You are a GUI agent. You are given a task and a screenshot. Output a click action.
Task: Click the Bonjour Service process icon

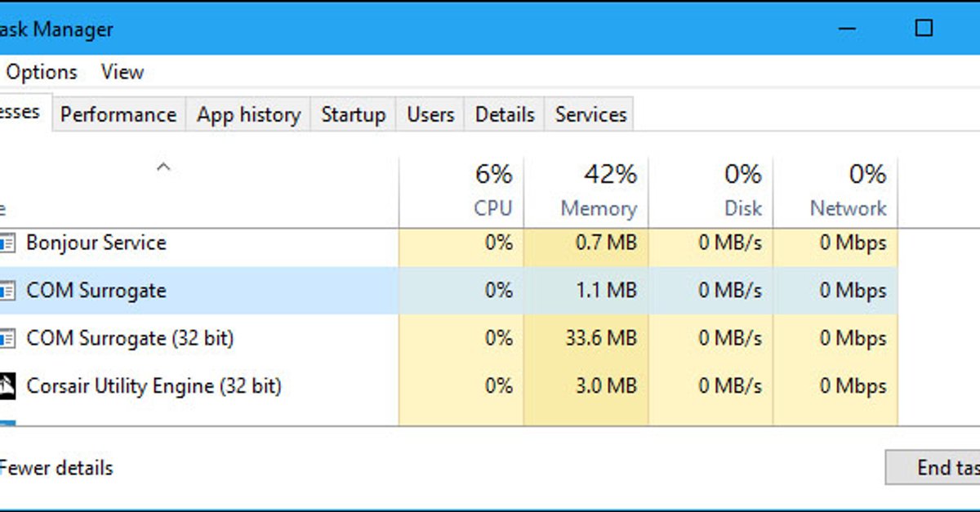[7, 243]
